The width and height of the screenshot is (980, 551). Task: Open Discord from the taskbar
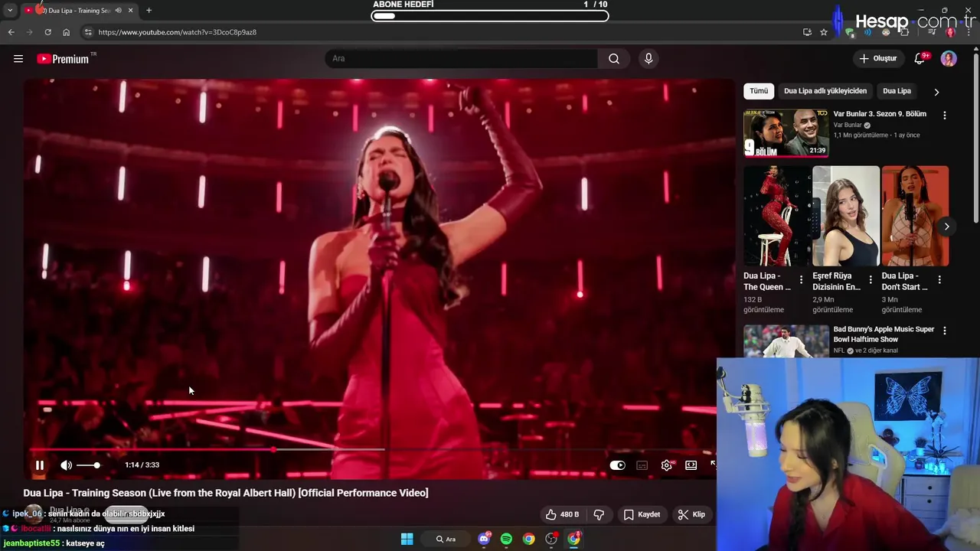[x=484, y=539]
